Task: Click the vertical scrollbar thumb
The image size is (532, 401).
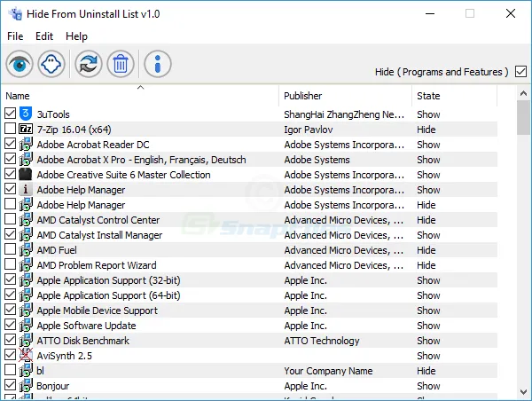Action: click(x=523, y=117)
